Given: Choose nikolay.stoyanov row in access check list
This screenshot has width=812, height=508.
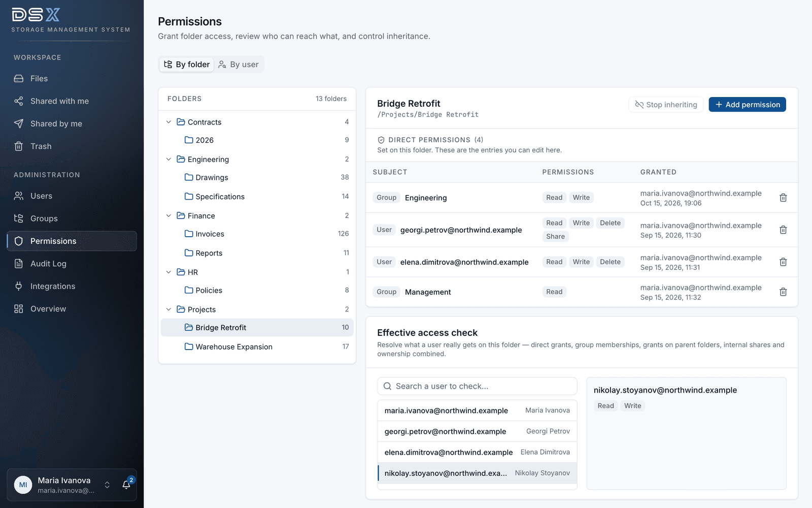Looking at the screenshot, I should [x=477, y=473].
